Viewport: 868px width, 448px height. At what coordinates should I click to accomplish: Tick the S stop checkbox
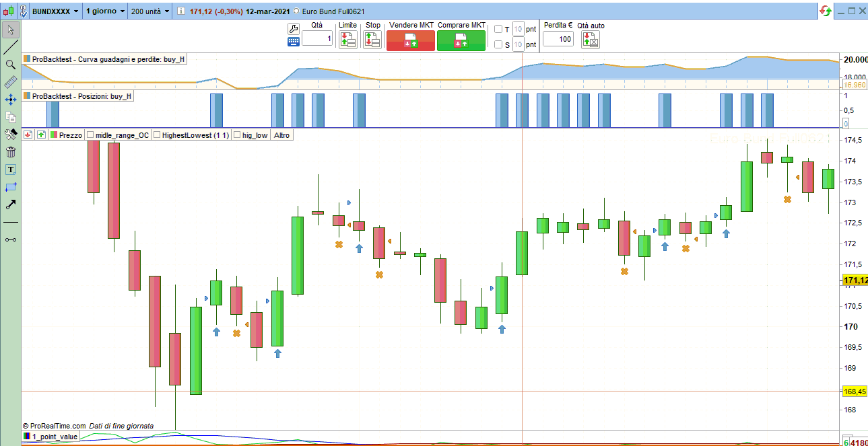pos(498,45)
